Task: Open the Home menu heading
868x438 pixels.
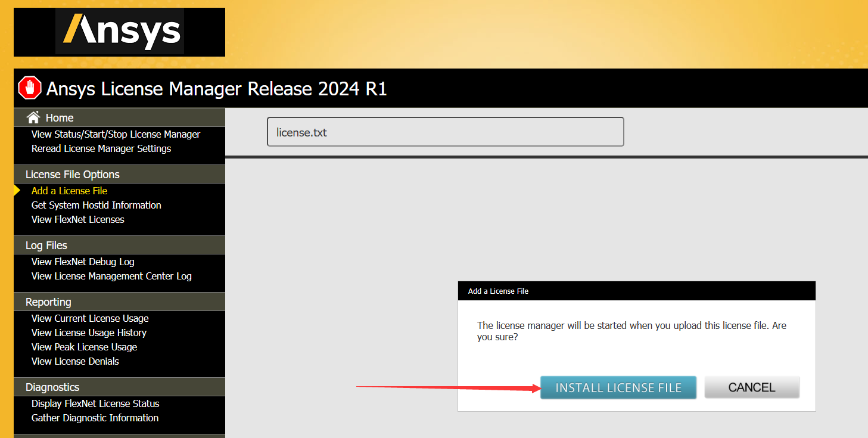Action: tap(60, 118)
